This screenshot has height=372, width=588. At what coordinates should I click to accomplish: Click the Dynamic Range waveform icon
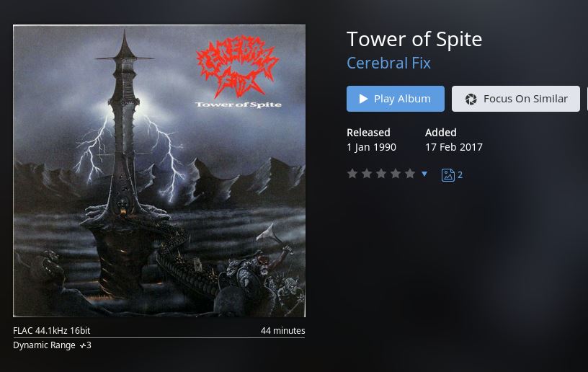point(82,346)
